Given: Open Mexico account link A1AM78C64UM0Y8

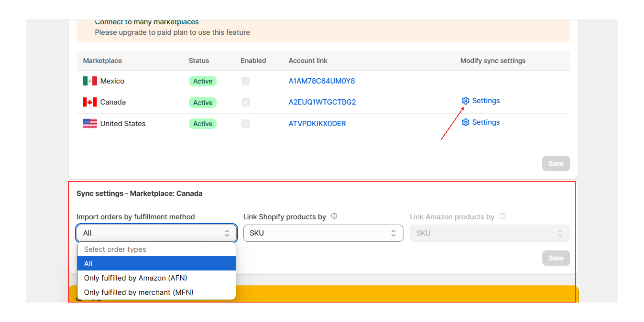Looking at the screenshot, I should [321, 81].
